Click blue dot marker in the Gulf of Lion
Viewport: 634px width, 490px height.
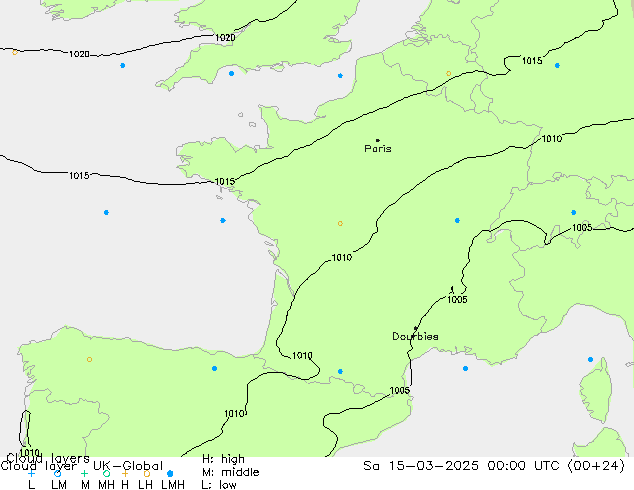465,368
